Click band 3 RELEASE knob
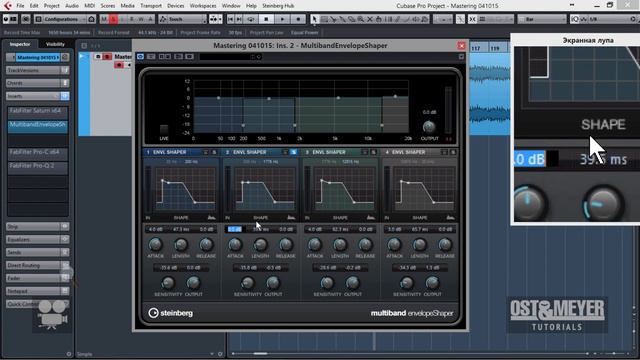Viewport: 640px width, 360px height. tap(365, 244)
